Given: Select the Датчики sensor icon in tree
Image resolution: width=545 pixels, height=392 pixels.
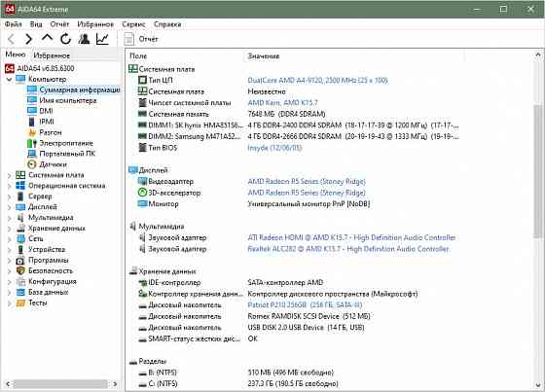Looking at the screenshot, I should point(32,164).
